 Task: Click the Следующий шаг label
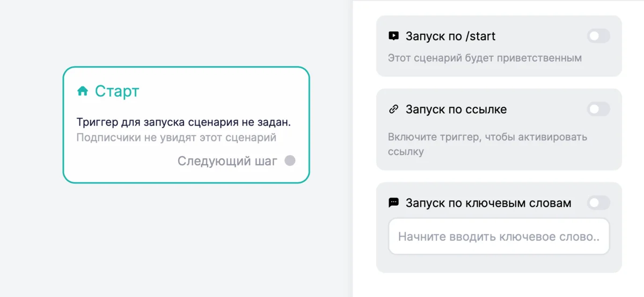[228, 161]
